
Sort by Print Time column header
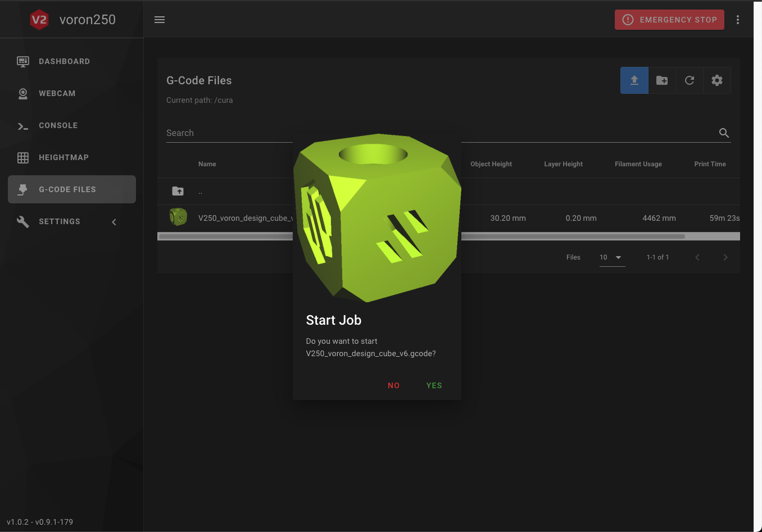(710, 164)
